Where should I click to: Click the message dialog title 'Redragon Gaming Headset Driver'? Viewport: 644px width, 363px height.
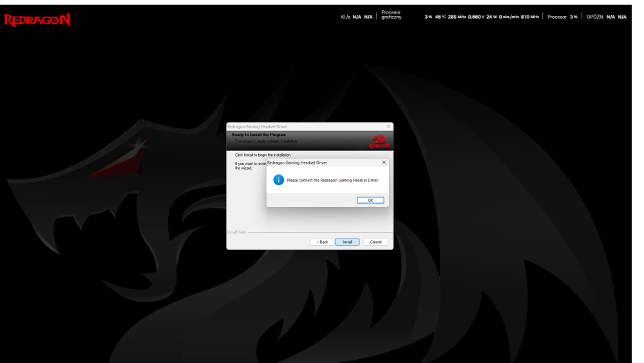click(x=297, y=162)
